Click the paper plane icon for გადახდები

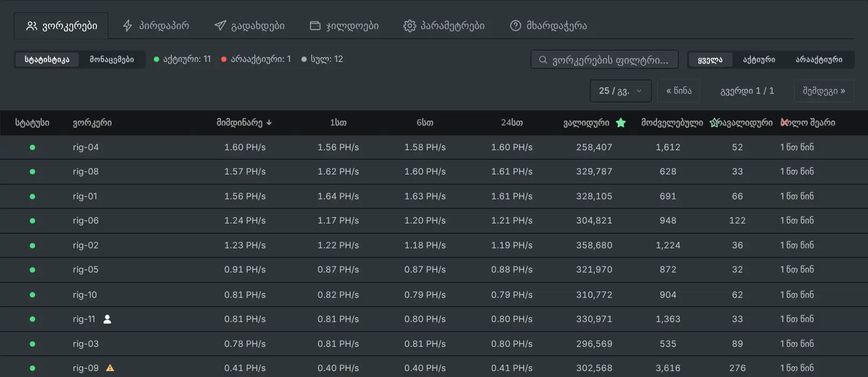tap(220, 25)
